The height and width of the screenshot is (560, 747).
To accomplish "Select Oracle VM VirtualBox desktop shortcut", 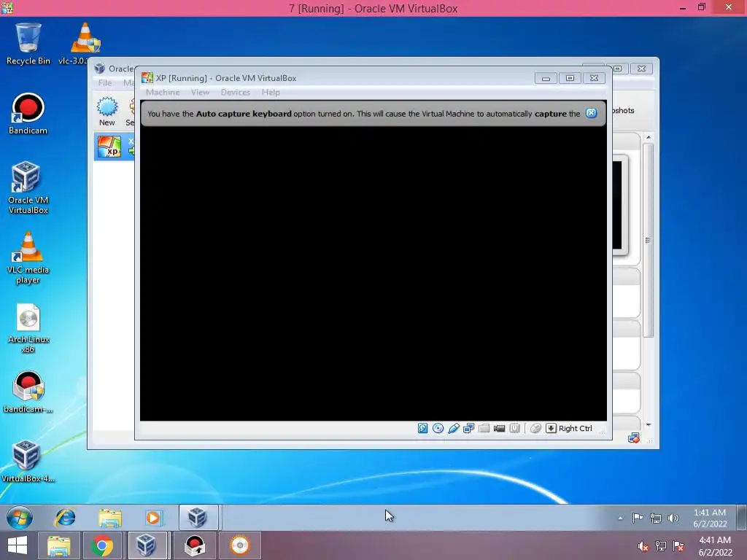I will 28,187.
